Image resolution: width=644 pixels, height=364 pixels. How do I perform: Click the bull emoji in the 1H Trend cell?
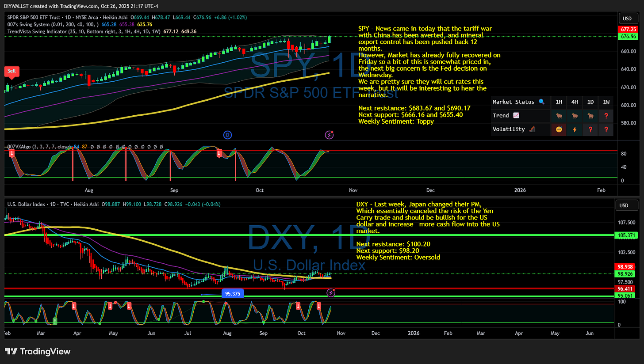559,116
